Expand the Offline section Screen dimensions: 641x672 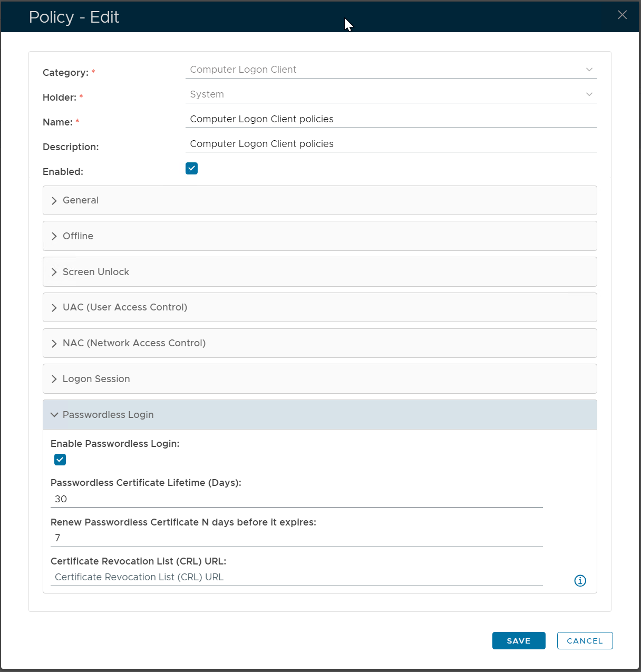coord(319,236)
